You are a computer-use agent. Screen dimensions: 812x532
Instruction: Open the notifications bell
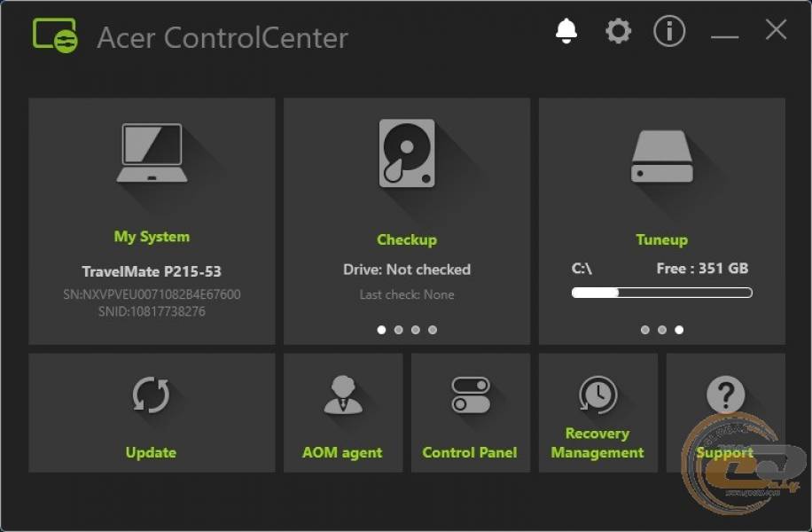566,31
